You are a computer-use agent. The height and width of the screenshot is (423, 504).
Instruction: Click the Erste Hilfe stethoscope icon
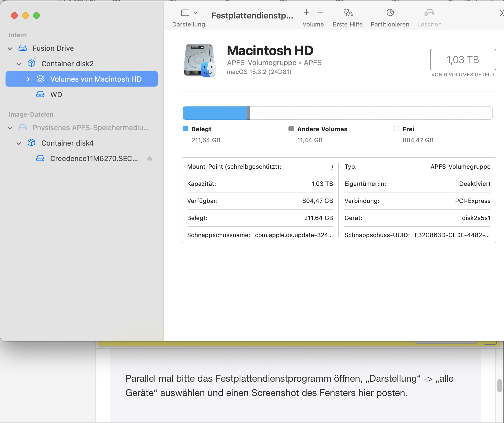(x=348, y=13)
